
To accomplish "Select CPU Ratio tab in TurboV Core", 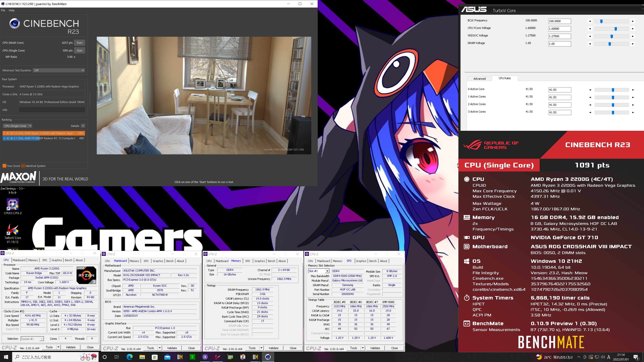I will pyautogui.click(x=504, y=78).
